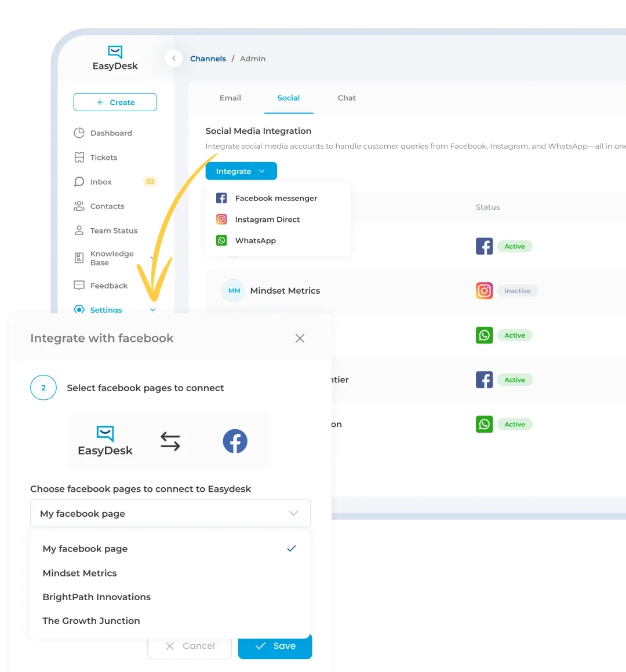626x672 pixels.
Task: Click the Create button
Action: click(115, 102)
